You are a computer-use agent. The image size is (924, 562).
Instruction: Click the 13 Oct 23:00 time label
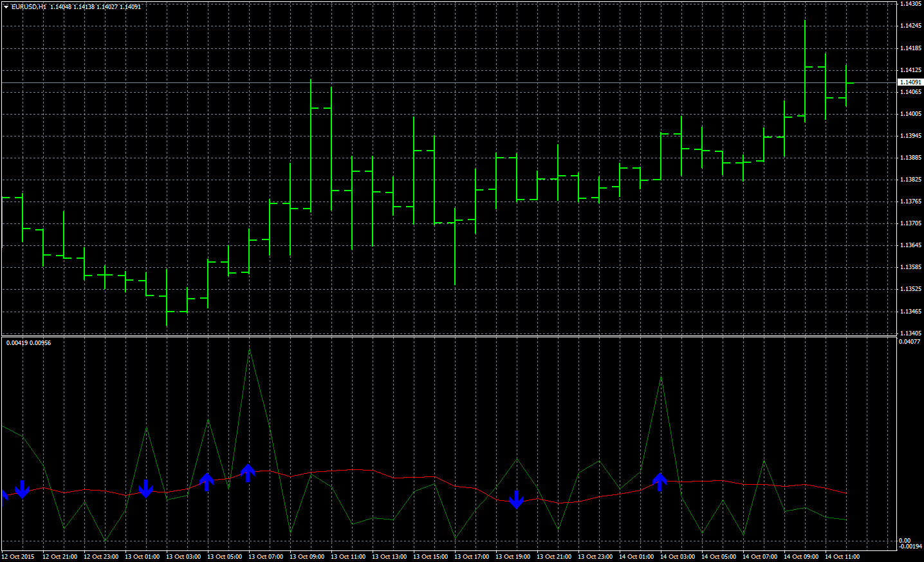pos(595,557)
